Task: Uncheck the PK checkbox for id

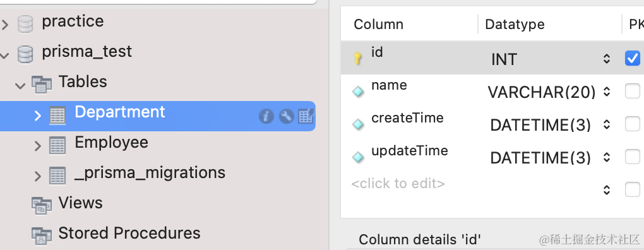Action: point(633,58)
